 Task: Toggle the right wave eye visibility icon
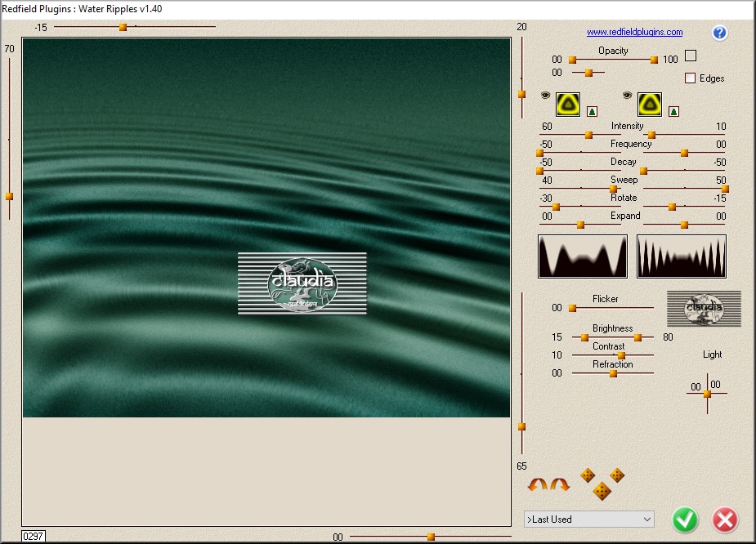point(627,96)
